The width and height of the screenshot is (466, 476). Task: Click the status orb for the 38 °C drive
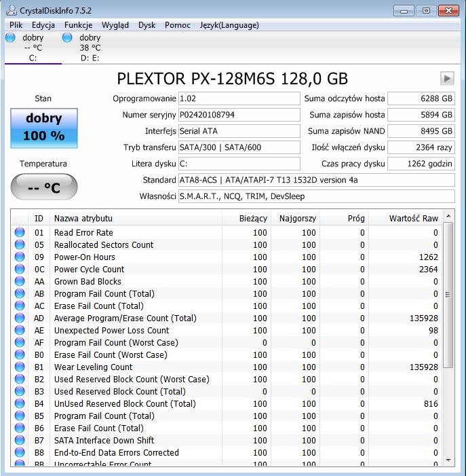point(67,37)
